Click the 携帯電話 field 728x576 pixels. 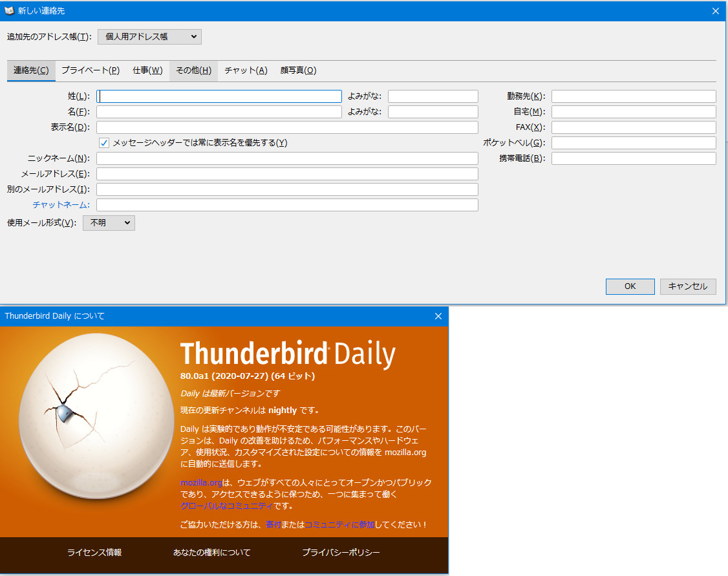634,158
